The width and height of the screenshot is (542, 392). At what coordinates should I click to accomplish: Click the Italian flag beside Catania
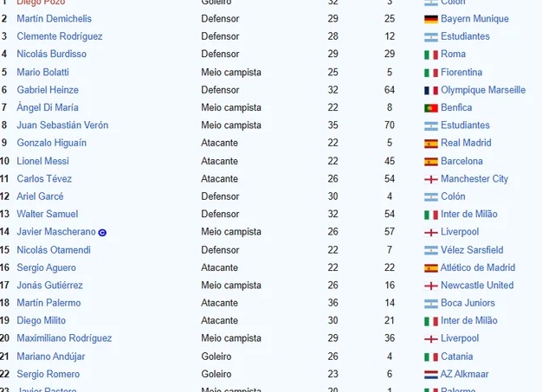431,357
